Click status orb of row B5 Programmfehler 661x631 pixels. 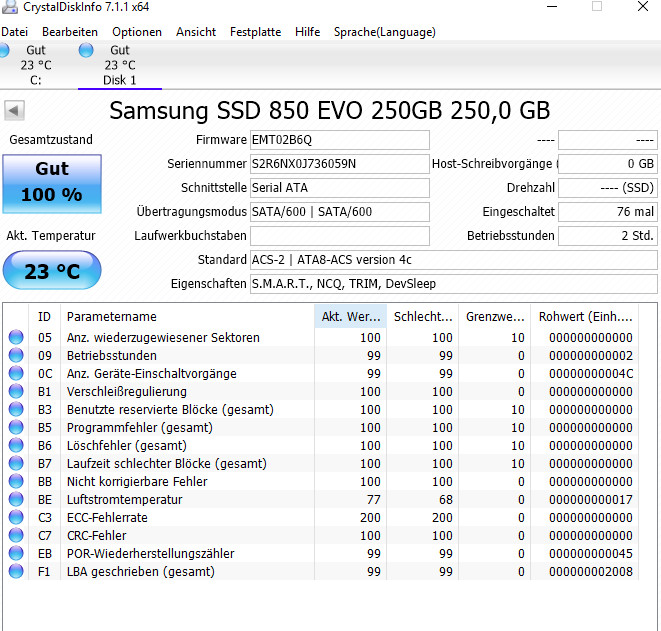[x=16, y=427]
